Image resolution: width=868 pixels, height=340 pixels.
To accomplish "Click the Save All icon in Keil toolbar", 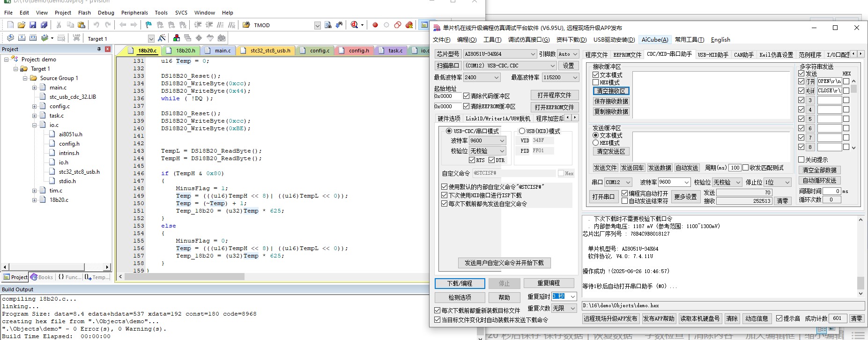I will point(44,25).
